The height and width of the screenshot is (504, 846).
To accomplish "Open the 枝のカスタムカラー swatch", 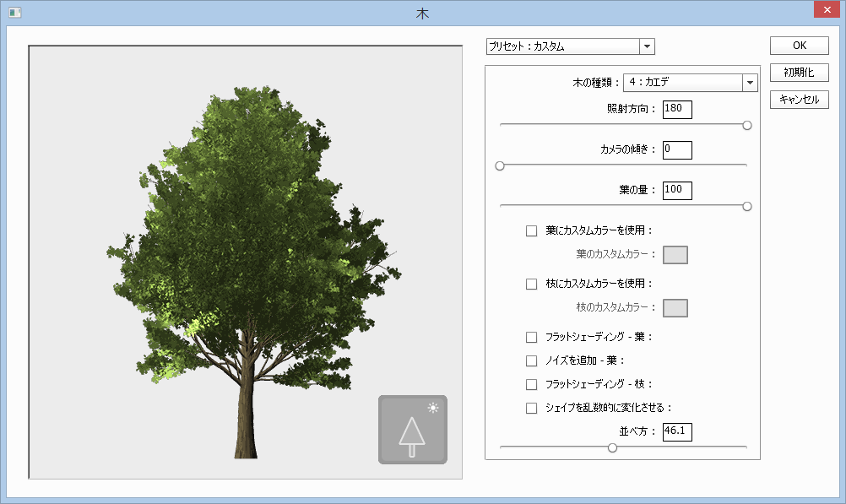I will (675, 308).
